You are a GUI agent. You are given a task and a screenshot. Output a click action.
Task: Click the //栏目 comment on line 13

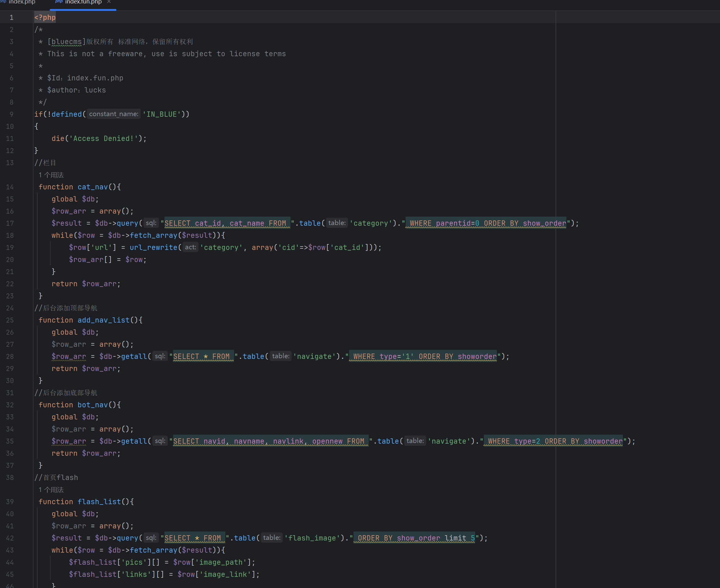pos(45,163)
